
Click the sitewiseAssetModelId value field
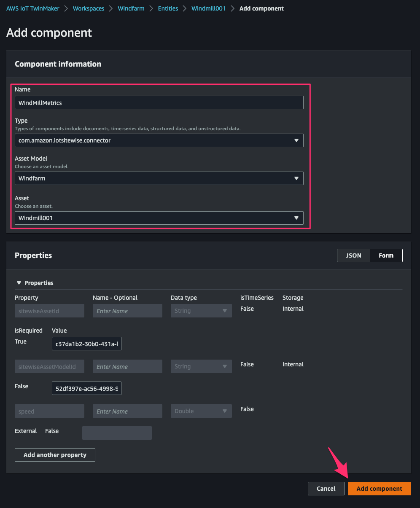point(86,388)
